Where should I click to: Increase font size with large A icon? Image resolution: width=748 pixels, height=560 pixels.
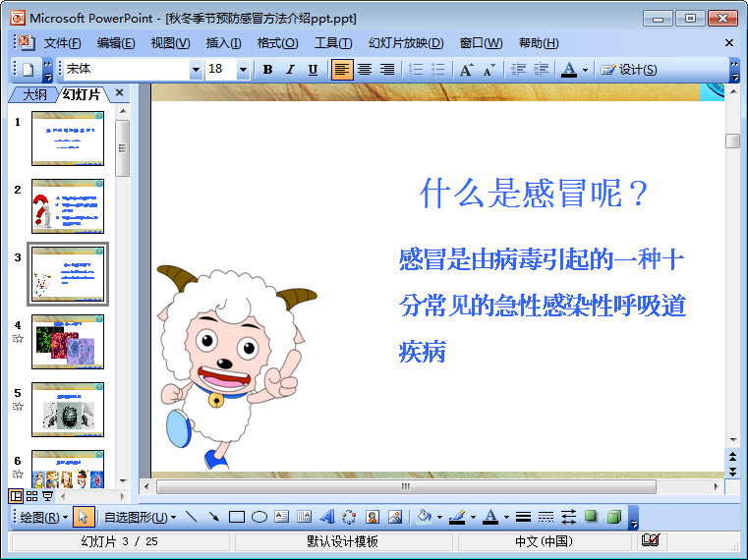point(466,70)
